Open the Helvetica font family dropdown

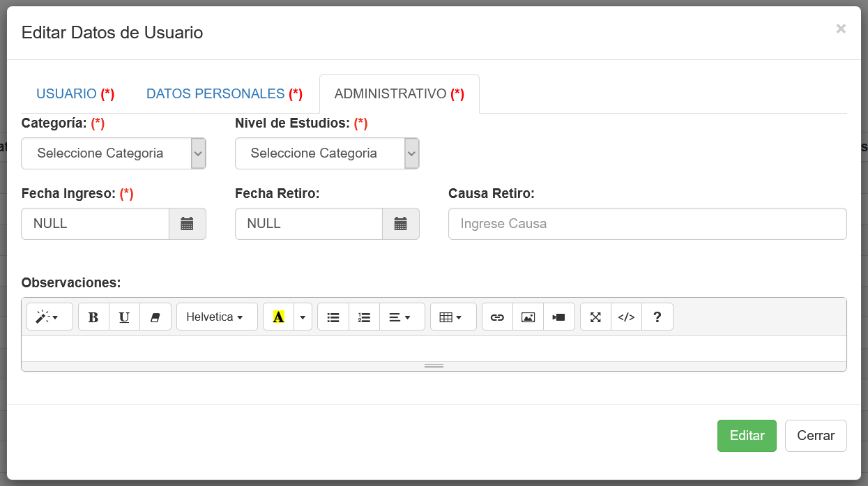click(x=217, y=317)
